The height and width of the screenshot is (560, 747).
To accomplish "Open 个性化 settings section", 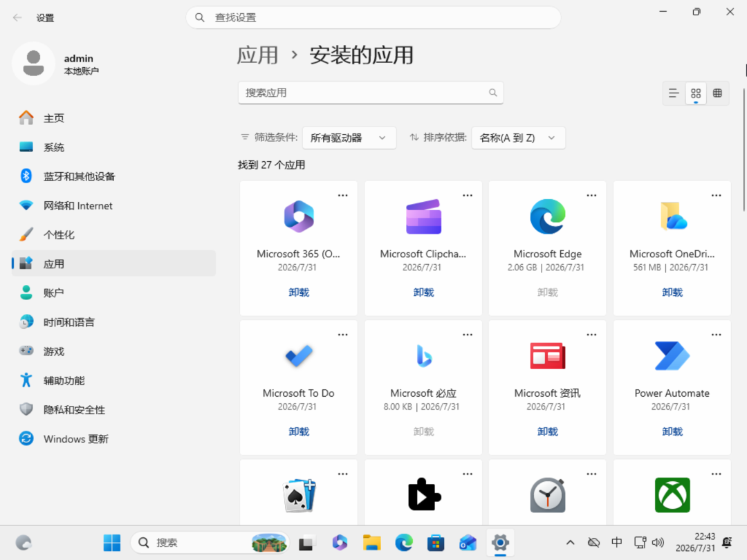I will [x=113, y=235].
